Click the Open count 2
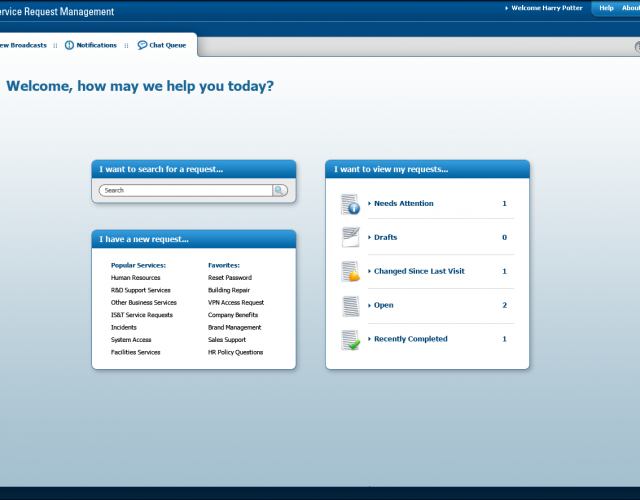Screen dimensions: 640x500 tap(504, 305)
